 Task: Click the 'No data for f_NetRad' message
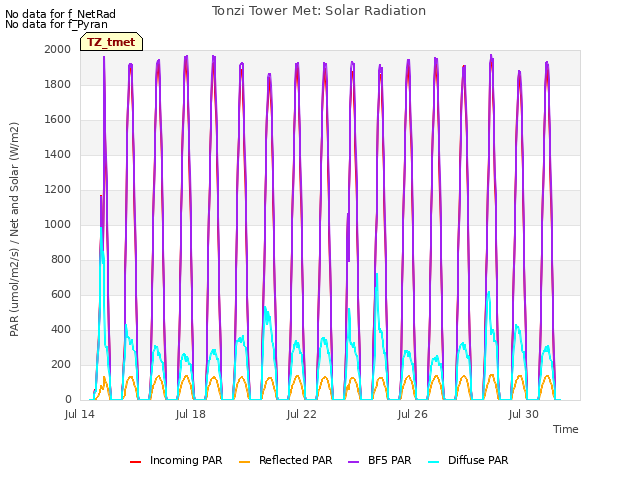pyautogui.click(x=60, y=14)
